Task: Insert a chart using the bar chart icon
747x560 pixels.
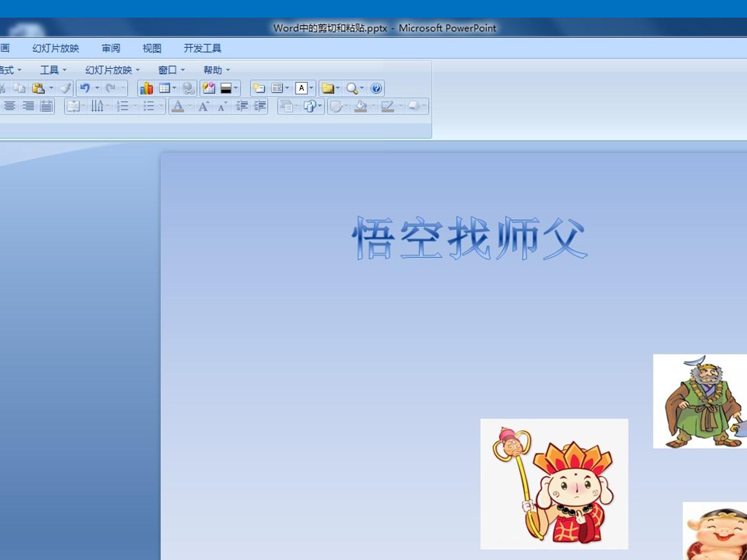Action: tap(146, 88)
